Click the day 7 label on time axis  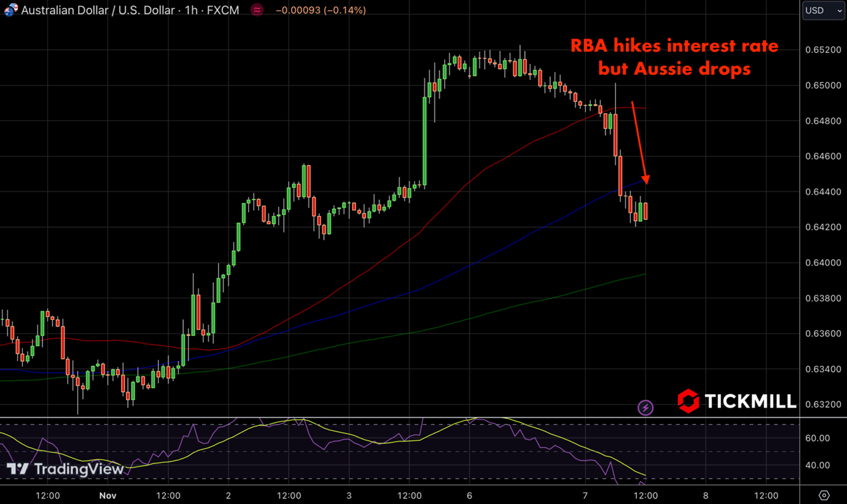coord(585,495)
